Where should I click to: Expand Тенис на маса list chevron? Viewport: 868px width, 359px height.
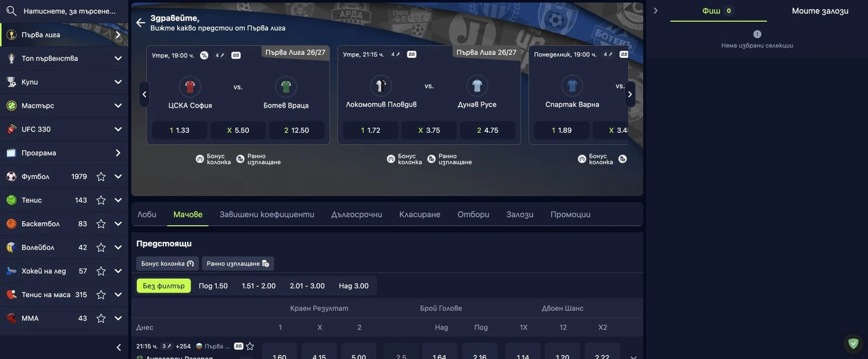[x=118, y=294]
